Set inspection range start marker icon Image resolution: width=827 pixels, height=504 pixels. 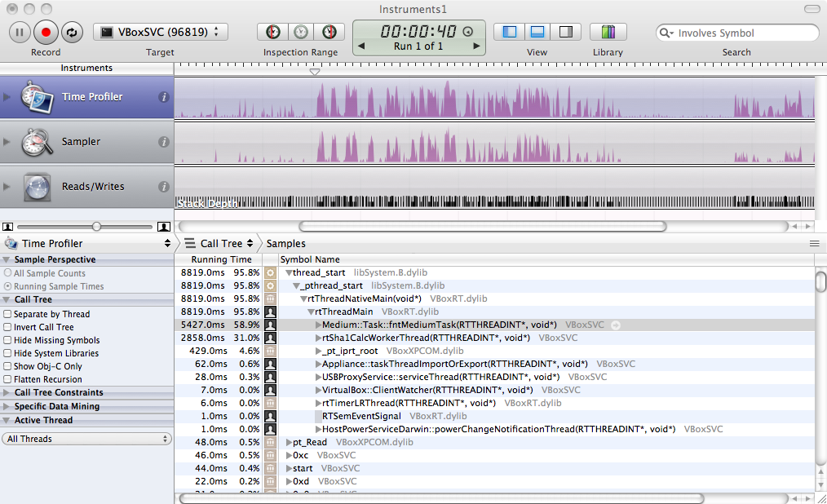point(272,32)
